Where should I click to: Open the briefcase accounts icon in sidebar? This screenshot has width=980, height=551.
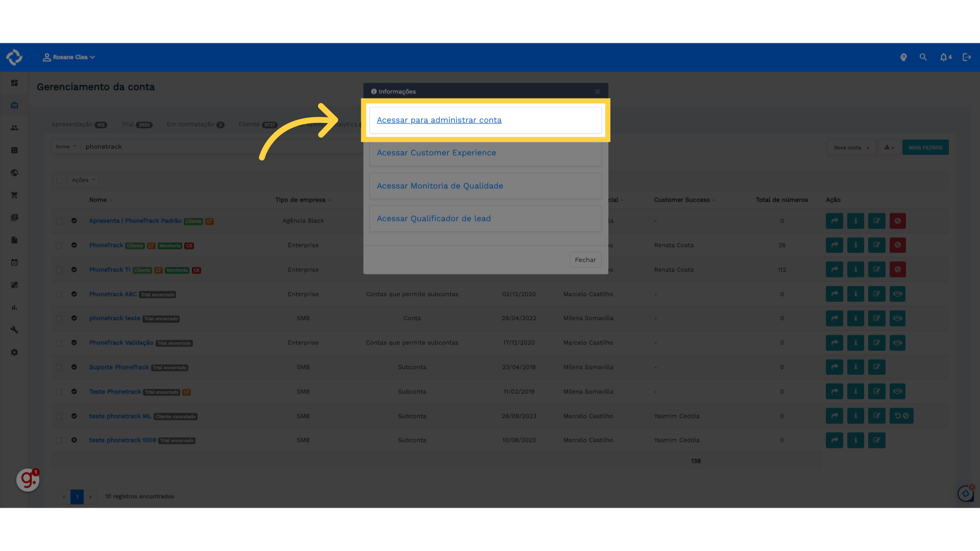(x=14, y=105)
